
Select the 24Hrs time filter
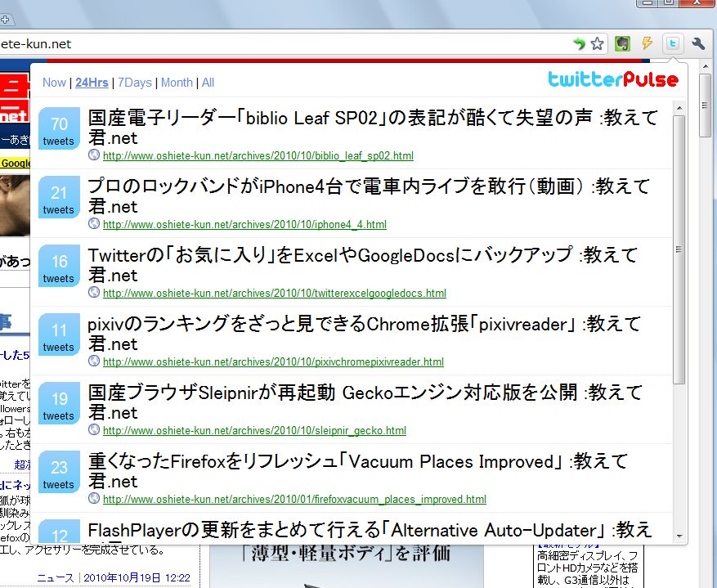click(92, 83)
